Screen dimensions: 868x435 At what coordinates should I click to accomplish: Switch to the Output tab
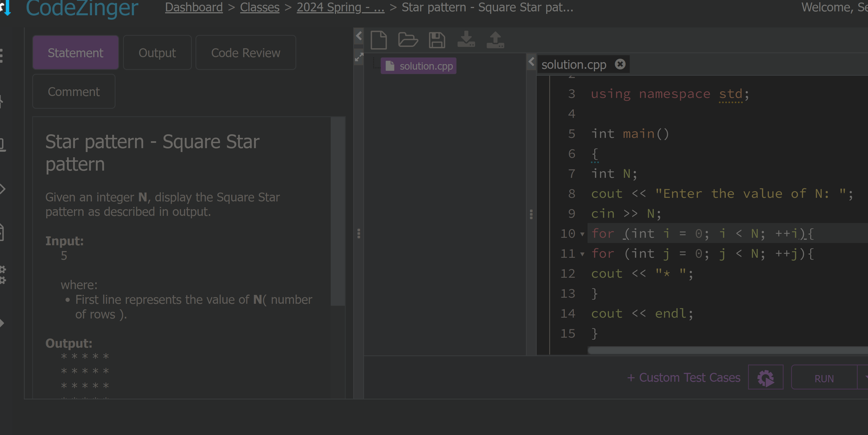(x=157, y=53)
